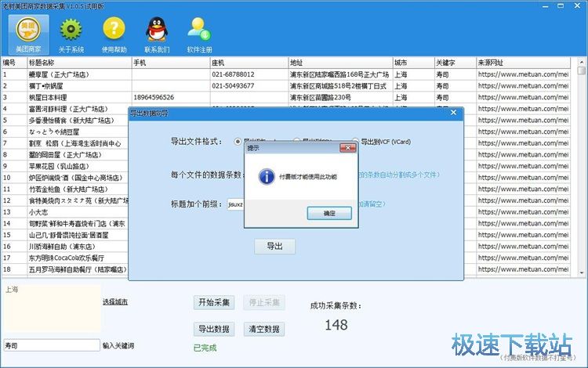Select row 东方明珠CocaCola欢乐餐厅
The width and height of the screenshot is (588, 368).
pos(67,258)
